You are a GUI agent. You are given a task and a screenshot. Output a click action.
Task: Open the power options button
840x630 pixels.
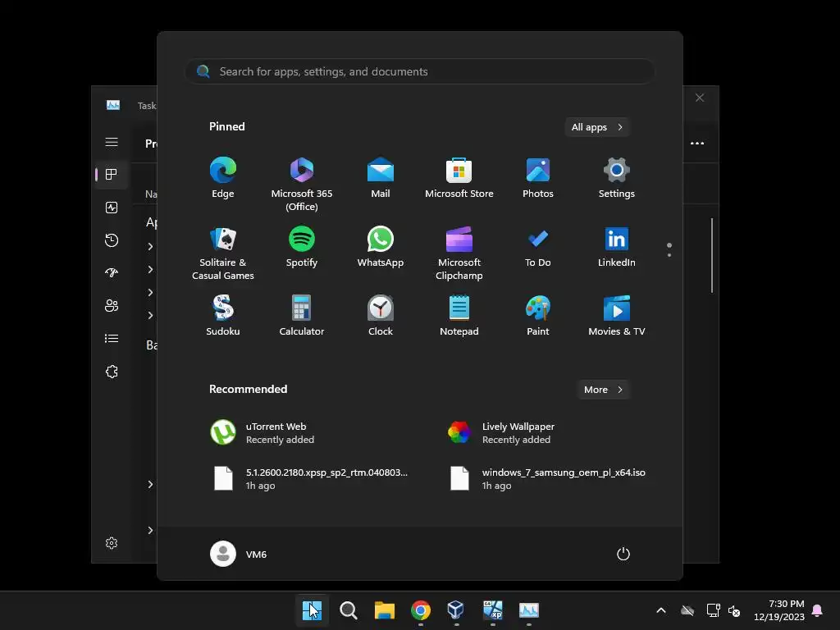(x=623, y=554)
